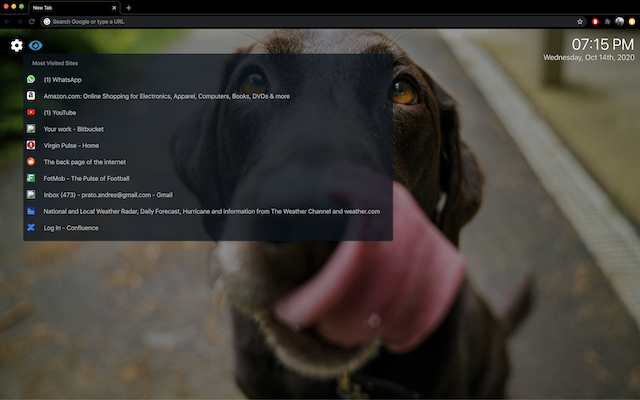
Task: Open Log In - Confluence entry
Action: coord(71,228)
